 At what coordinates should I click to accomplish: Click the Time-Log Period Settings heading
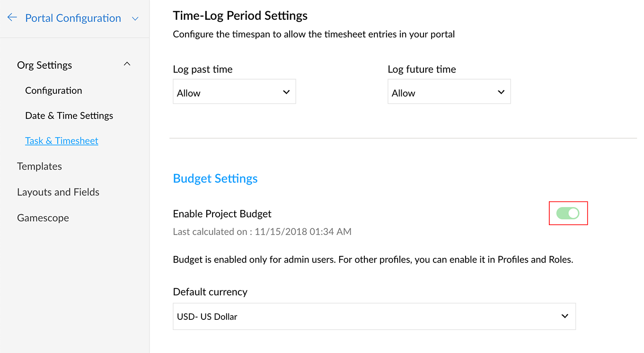pyautogui.click(x=240, y=16)
